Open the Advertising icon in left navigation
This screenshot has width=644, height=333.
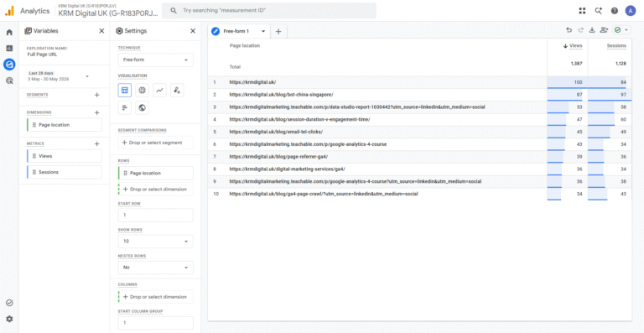9,81
